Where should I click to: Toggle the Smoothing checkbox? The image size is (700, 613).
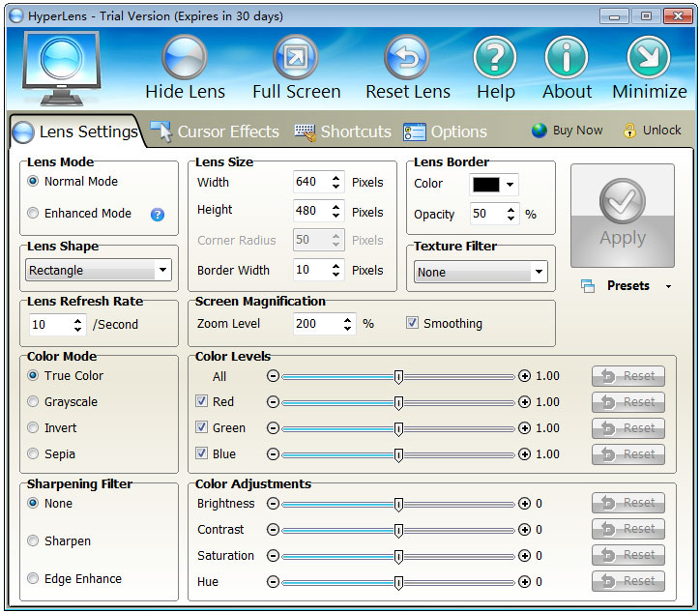[413, 324]
